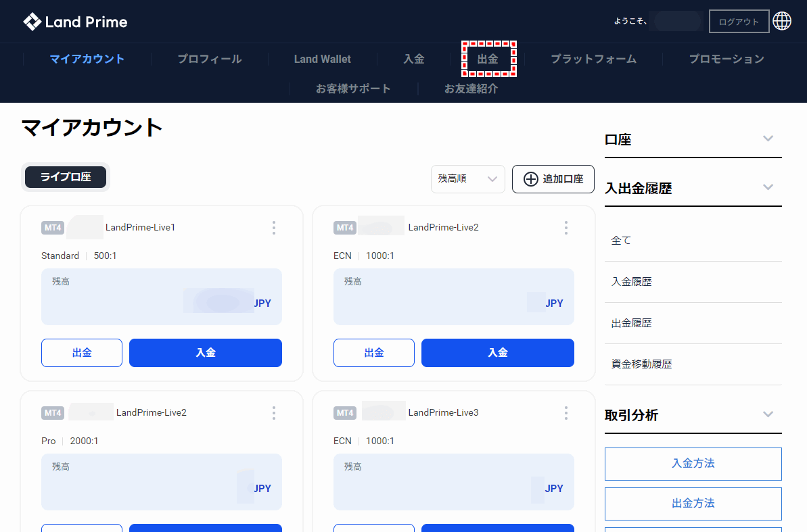Collapse the 取引分析 sidebar section
Image resolution: width=807 pixels, height=532 pixels.
pyautogui.click(x=768, y=414)
